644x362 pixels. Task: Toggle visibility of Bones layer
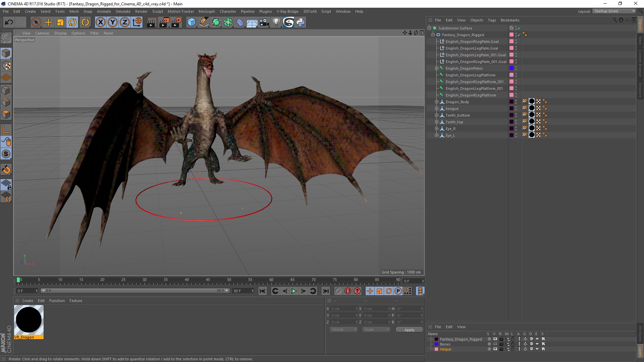(495, 344)
